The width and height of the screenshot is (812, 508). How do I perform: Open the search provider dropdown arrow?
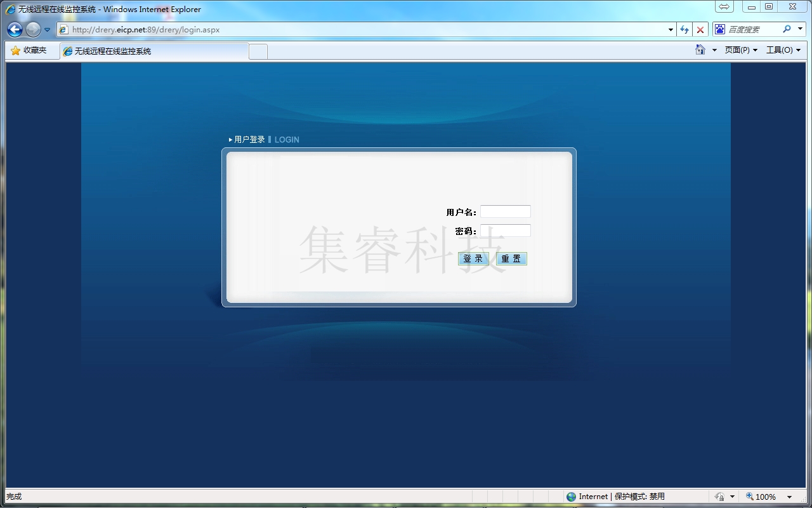[800, 29]
